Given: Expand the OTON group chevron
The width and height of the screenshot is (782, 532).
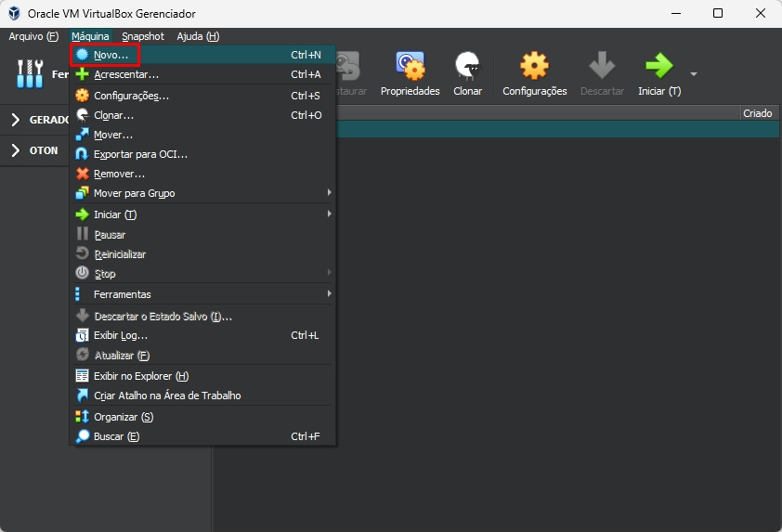Looking at the screenshot, I should [16, 150].
